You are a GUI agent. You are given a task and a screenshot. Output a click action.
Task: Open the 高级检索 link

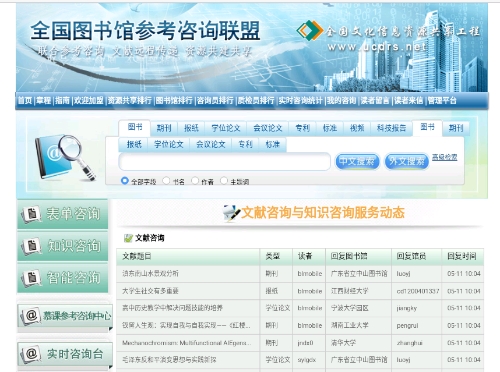(x=444, y=157)
